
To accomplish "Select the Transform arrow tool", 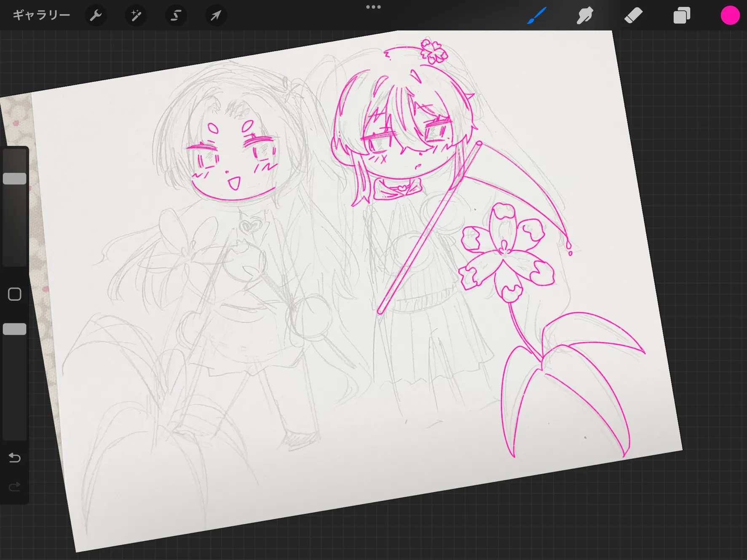I will coord(216,16).
